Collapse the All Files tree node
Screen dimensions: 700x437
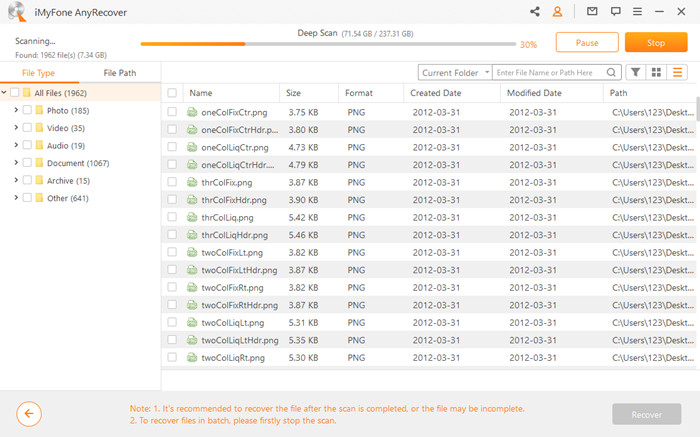[x=4, y=92]
